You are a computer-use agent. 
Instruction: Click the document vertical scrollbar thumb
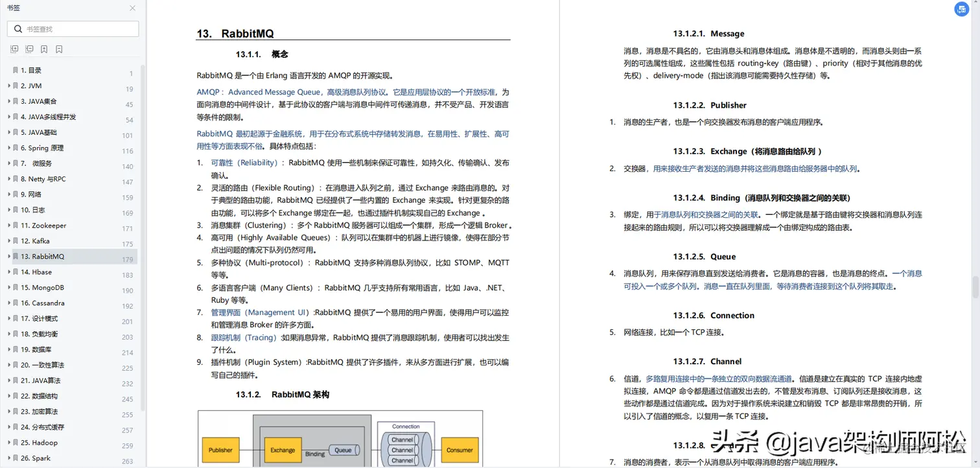(975, 287)
